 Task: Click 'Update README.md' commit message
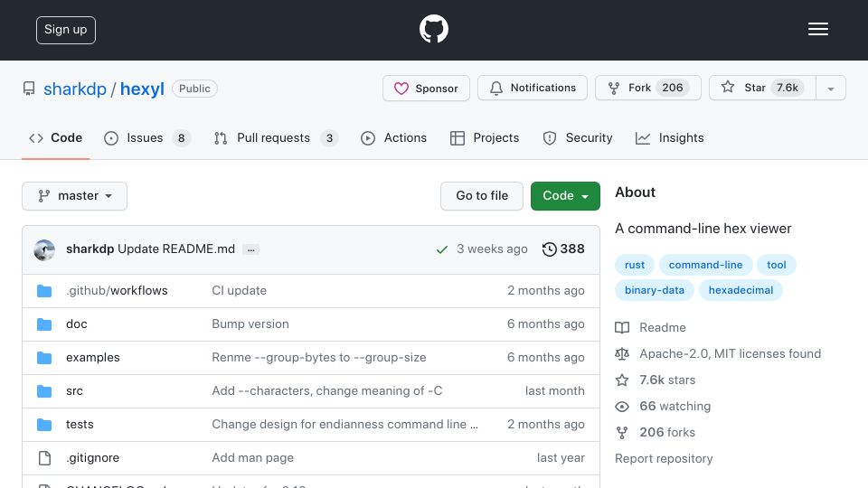click(176, 249)
